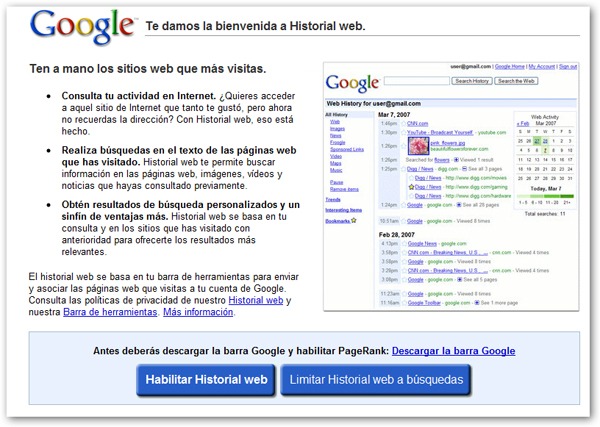This screenshot has width=600, height=427.
Task: Click the yellow star icon beside Bookmarks
Action: coord(354,220)
